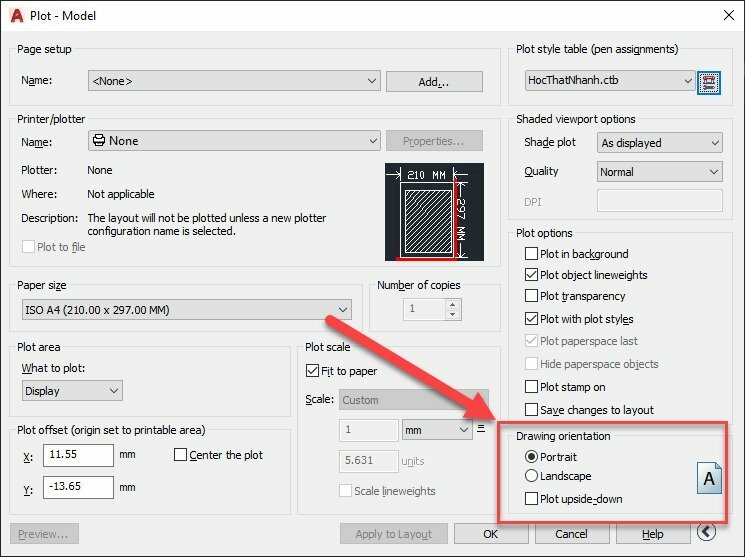Image resolution: width=745 pixels, height=557 pixels.
Task: Open the Paper size dropdown
Action: pos(185,310)
